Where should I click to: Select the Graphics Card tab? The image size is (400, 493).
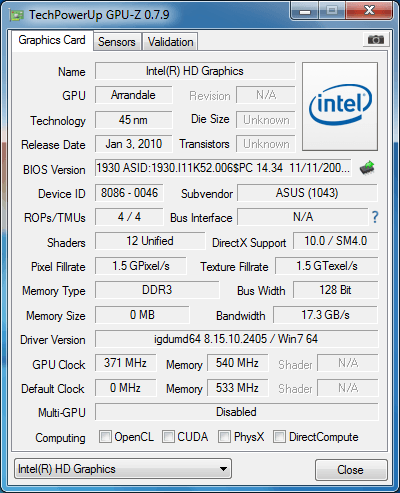[x=52, y=40]
